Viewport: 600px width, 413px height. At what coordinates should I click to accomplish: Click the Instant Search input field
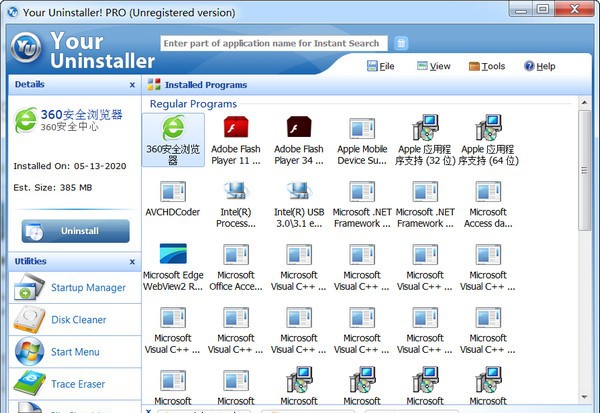[274, 43]
